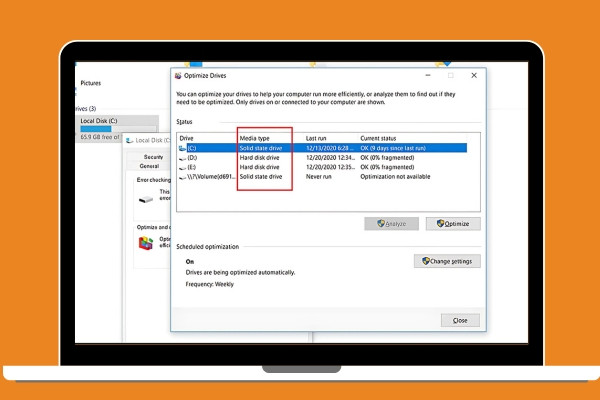600x400 pixels.
Task: Click 'OK (9 days since last run)' status
Action: coord(393,148)
